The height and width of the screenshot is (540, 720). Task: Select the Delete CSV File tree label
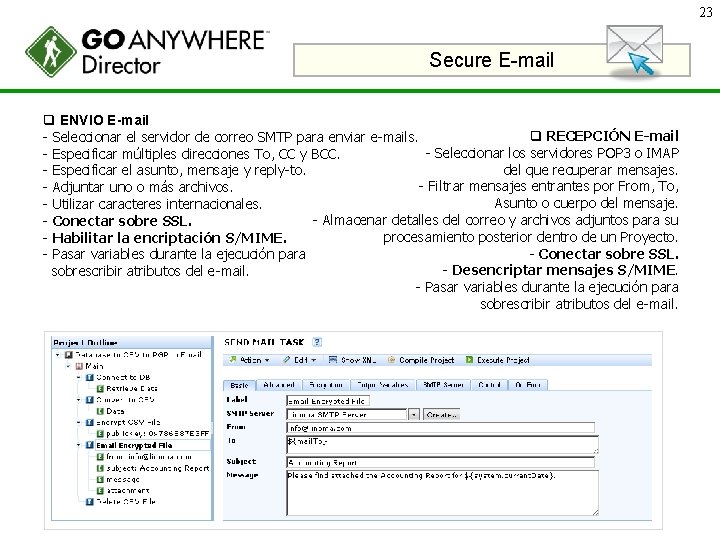coord(125,501)
